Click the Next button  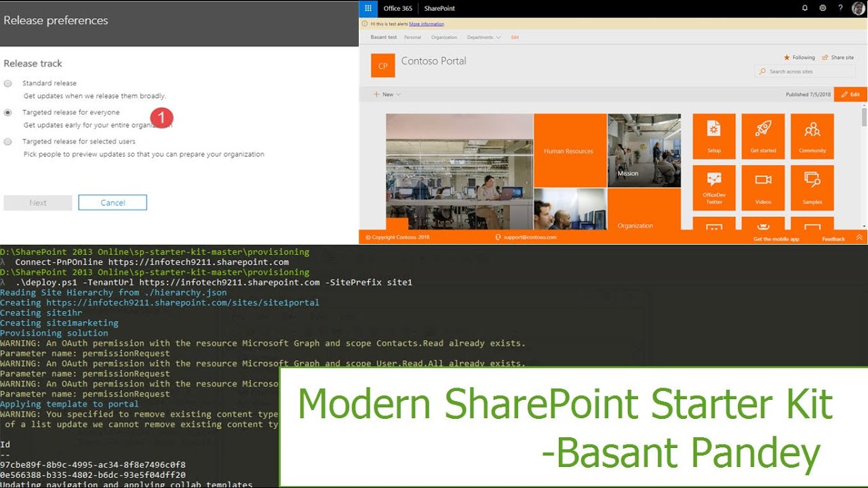click(x=38, y=203)
